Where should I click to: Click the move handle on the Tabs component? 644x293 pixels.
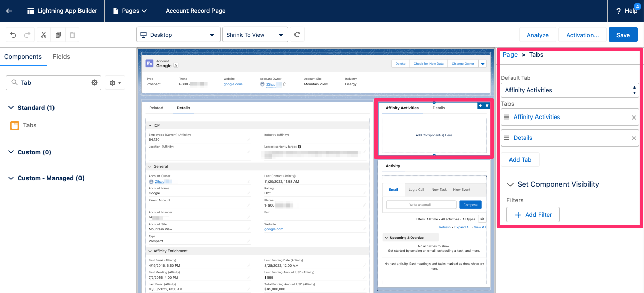point(481,105)
